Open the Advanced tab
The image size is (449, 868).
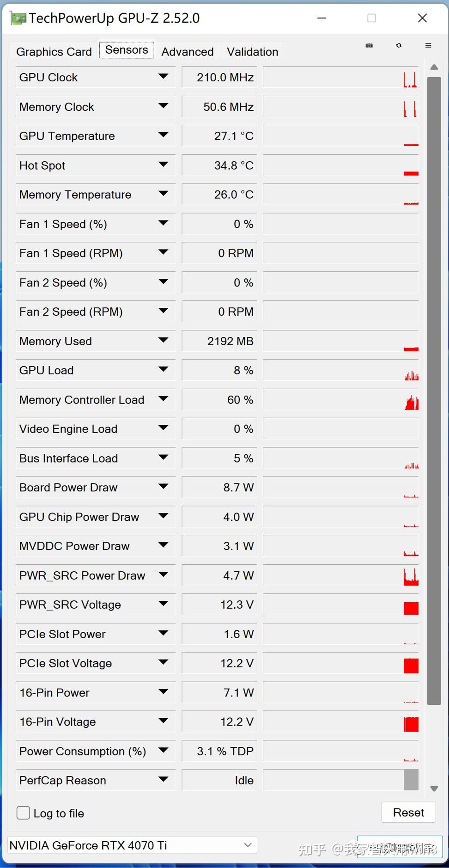(187, 51)
